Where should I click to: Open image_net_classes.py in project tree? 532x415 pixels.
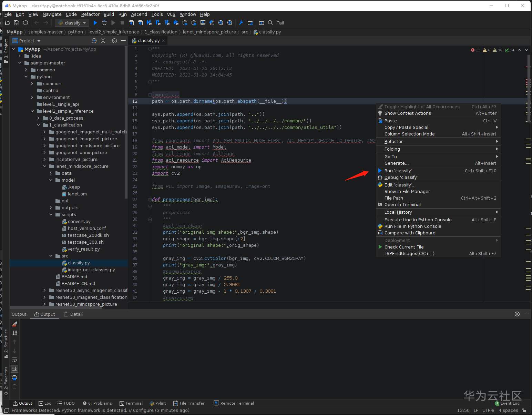point(91,270)
